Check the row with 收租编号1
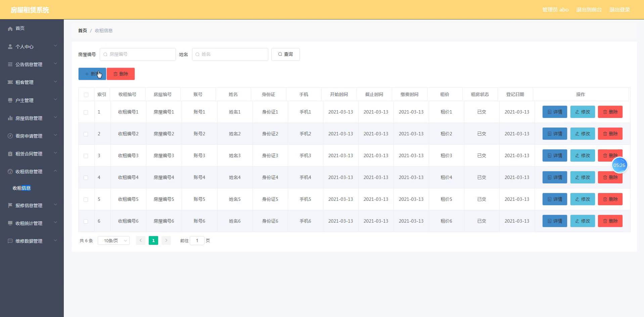The height and width of the screenshot is (317, 644). coord(86,112)
